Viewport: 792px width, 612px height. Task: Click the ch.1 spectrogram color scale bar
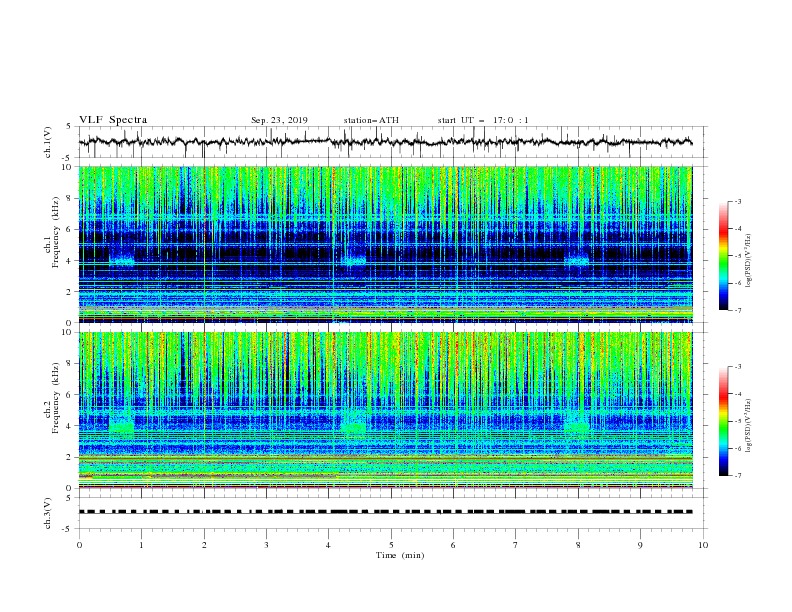[724, 256]
